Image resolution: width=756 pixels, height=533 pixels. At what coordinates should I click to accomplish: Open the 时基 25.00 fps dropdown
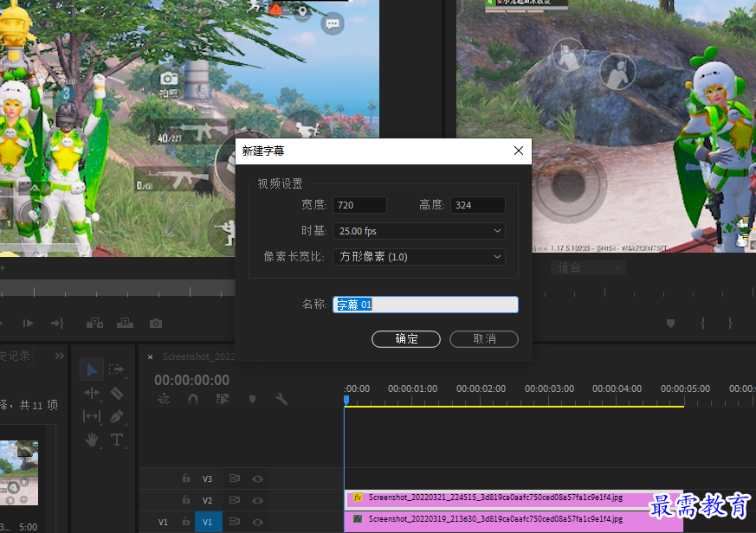[x=419, y=231]
